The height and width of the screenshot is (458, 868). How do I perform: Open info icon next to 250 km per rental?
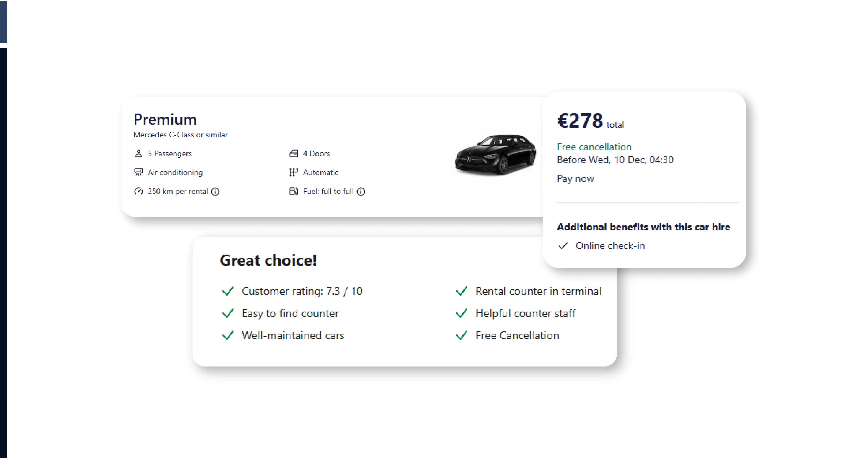coord(215,192)
